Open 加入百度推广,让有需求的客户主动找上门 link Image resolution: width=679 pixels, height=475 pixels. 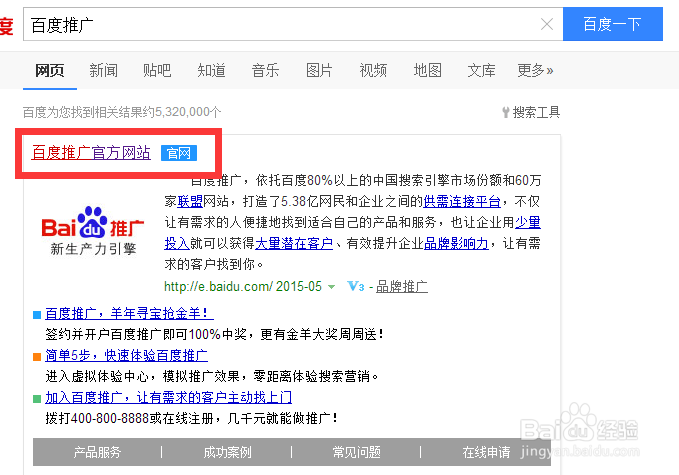(x=168, y=397)
